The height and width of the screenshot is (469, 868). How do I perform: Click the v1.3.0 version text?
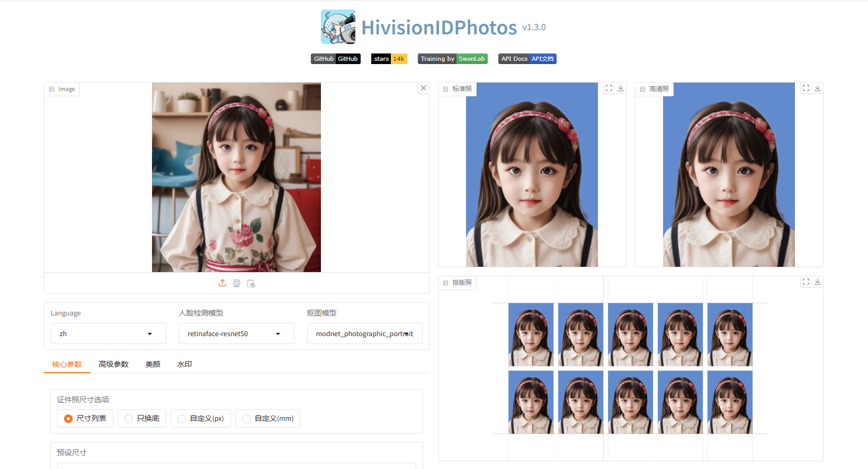[x=534, y=28]
